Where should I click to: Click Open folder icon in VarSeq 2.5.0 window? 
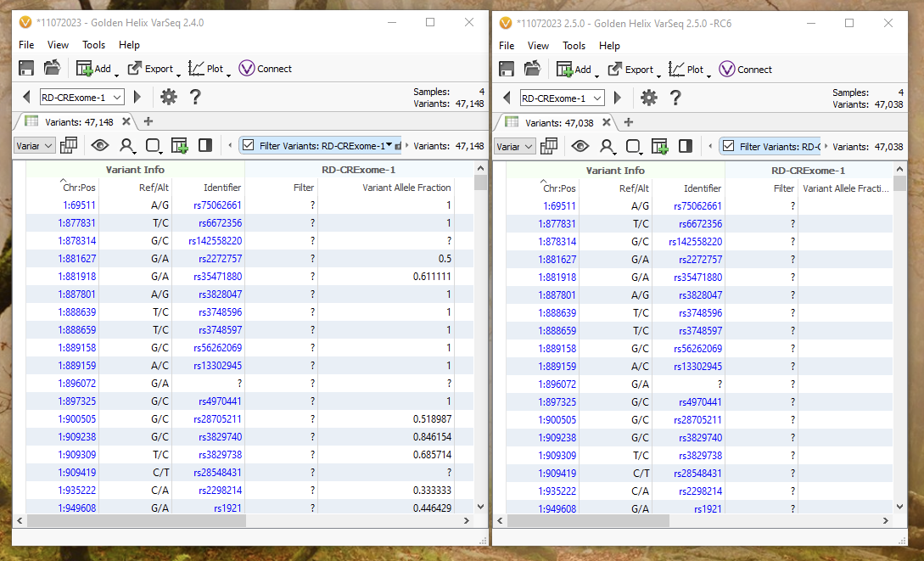[x=532, y=69]
